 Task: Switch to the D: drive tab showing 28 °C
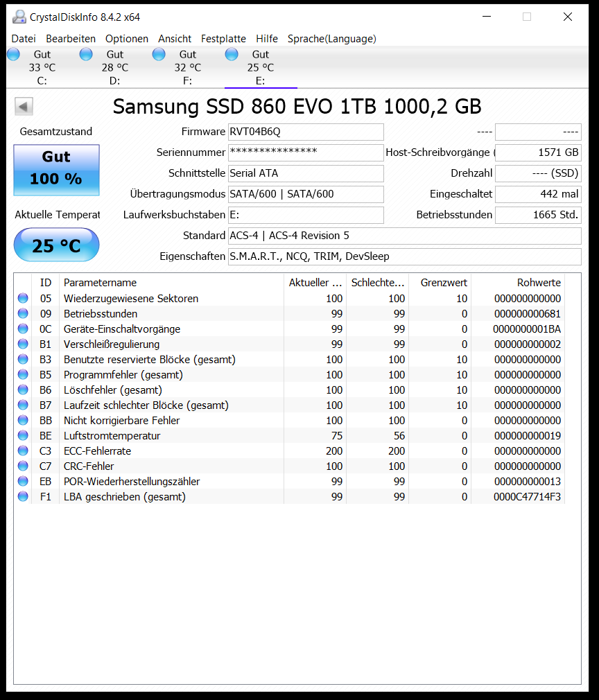(x=115, y=67)
